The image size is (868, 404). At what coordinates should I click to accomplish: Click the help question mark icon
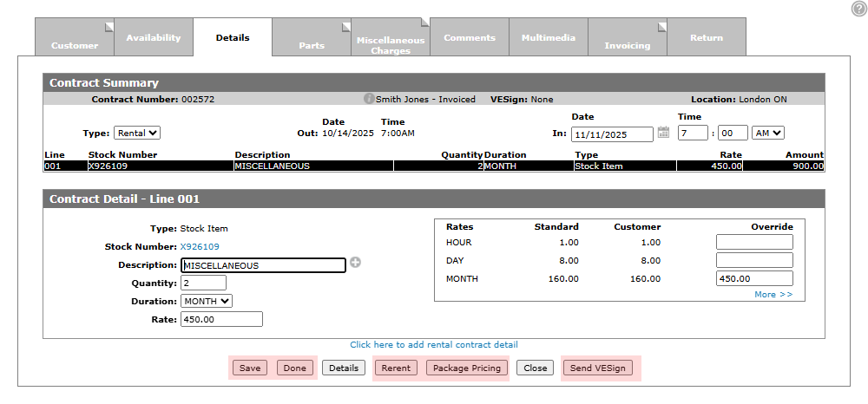coord(858,8)
